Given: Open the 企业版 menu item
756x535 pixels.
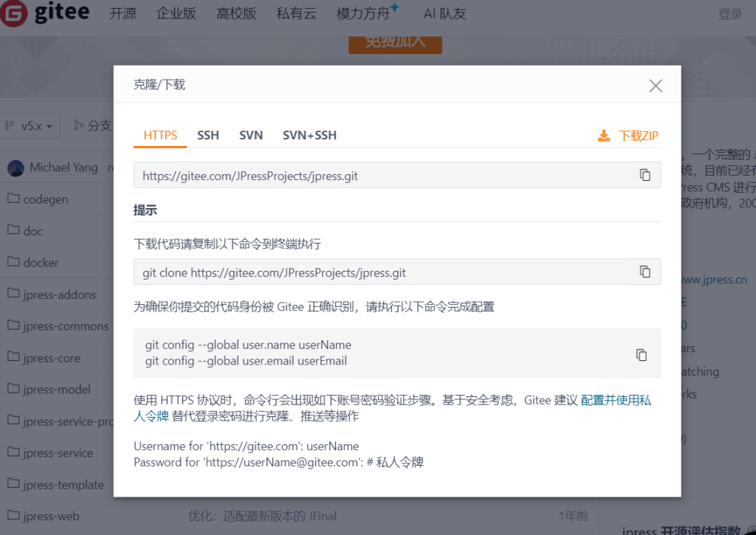Looking at the screenshot, I should [x=176, y=14].
